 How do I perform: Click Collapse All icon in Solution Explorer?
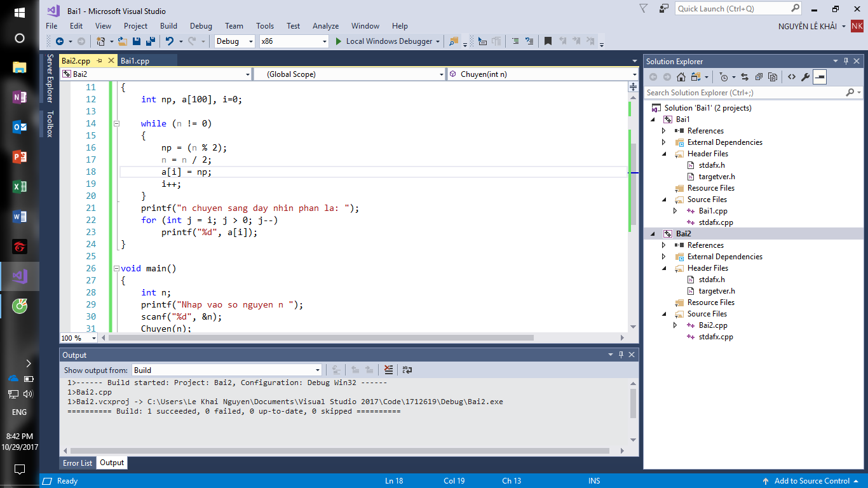pyautogui.click(x=759, y=77)
